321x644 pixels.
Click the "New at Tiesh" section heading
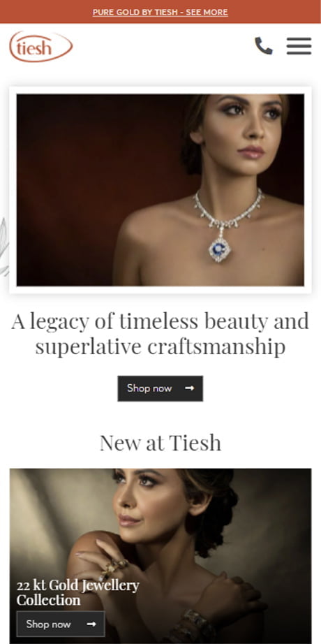(160, 443)
